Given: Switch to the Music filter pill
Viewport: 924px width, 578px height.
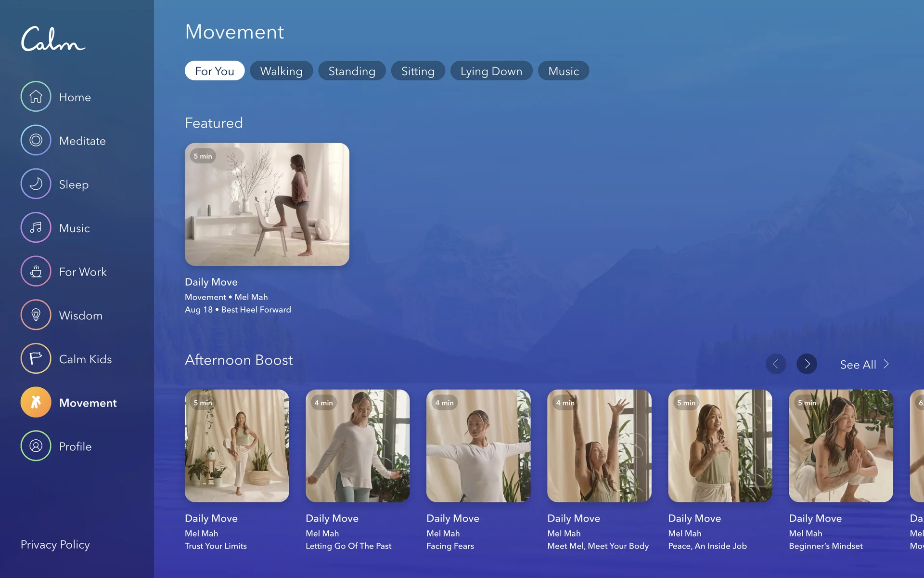Looking at the screenshot, I should (x=563, y=71).
